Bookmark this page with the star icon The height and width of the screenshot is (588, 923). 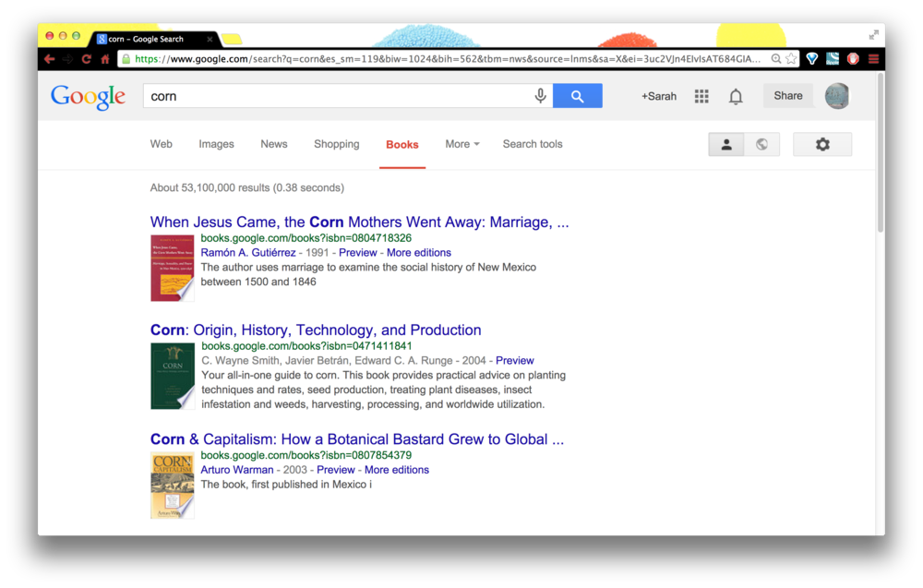[791, 59]
